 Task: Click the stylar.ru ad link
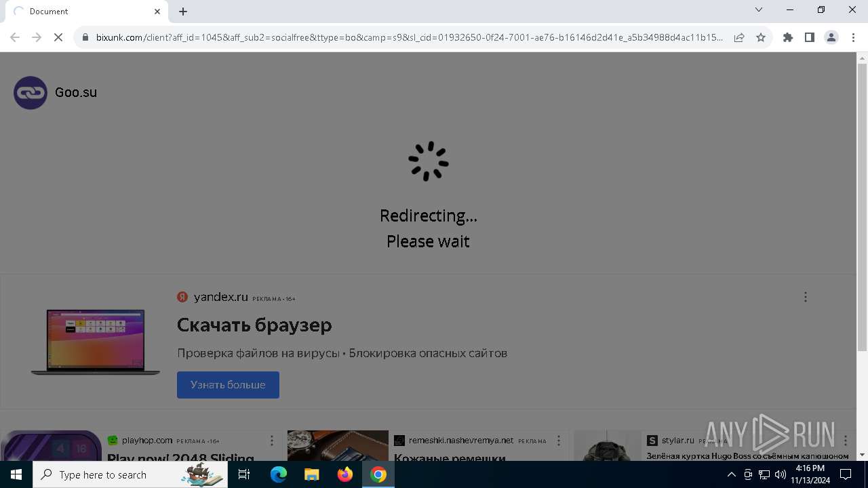point(678,441)
